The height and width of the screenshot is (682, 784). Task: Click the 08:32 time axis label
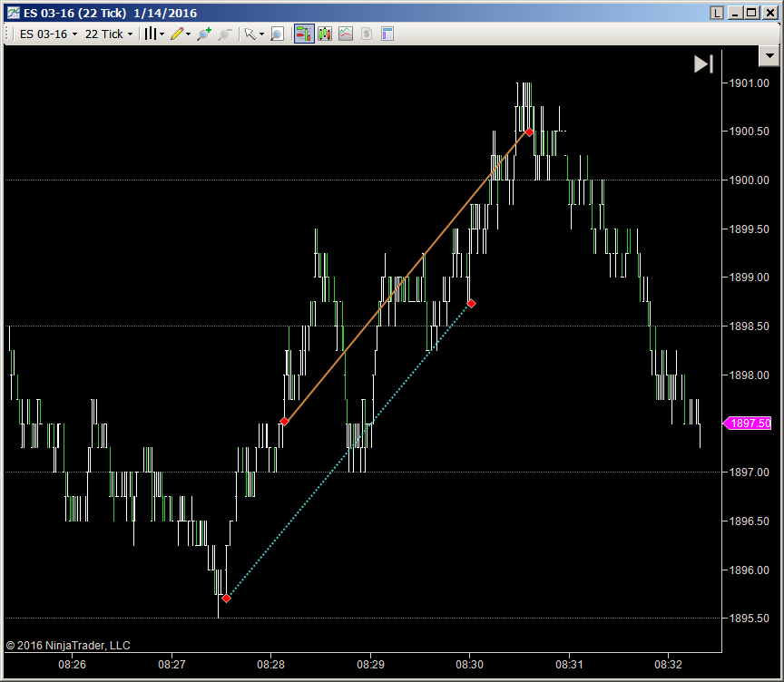[669, 665]
